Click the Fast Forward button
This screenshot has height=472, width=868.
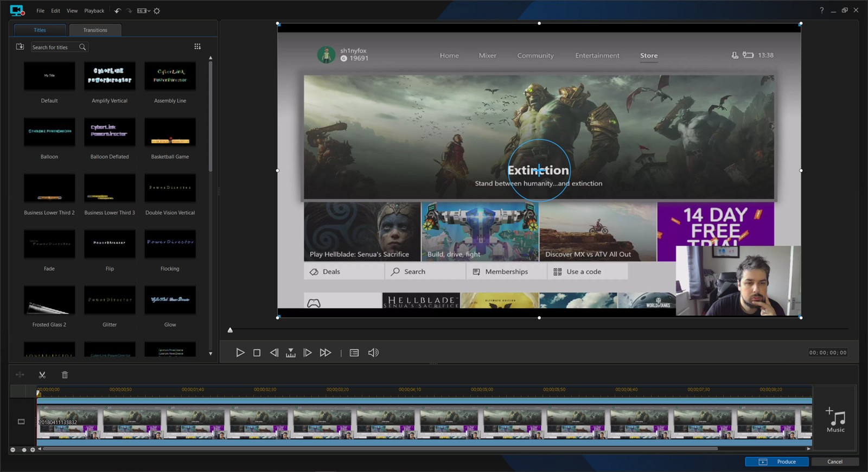(325, 353)
